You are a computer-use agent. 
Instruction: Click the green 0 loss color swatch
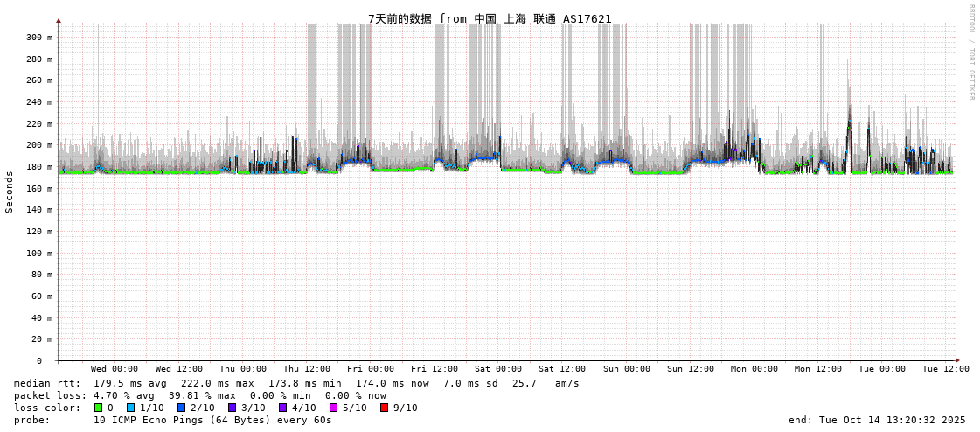99,408
